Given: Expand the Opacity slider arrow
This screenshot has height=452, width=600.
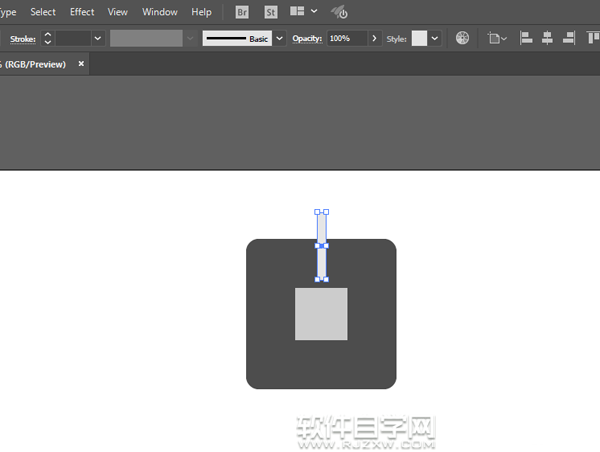Looking at the screenshot, I should coord(375,38).
